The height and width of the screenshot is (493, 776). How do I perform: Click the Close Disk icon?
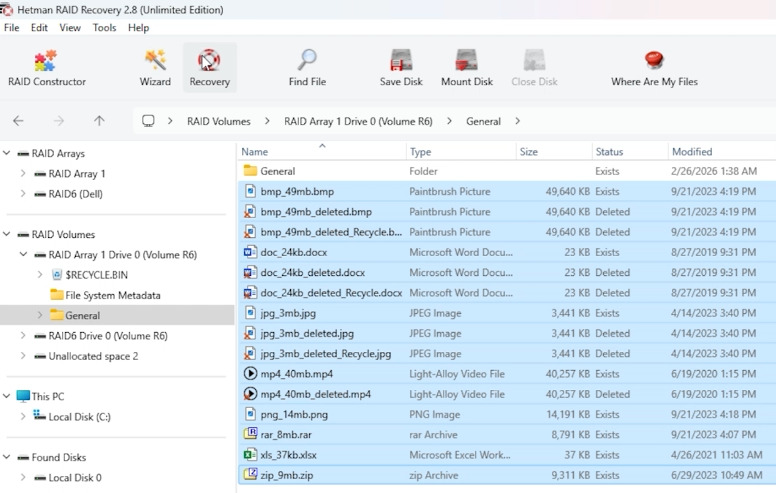(x=534, y=61)
